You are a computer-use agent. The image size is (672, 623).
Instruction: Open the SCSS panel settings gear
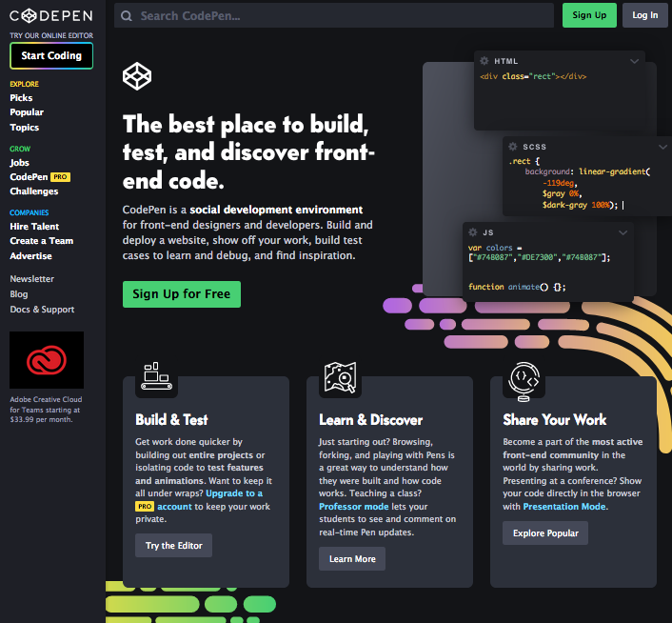click(x=513, y=146)
